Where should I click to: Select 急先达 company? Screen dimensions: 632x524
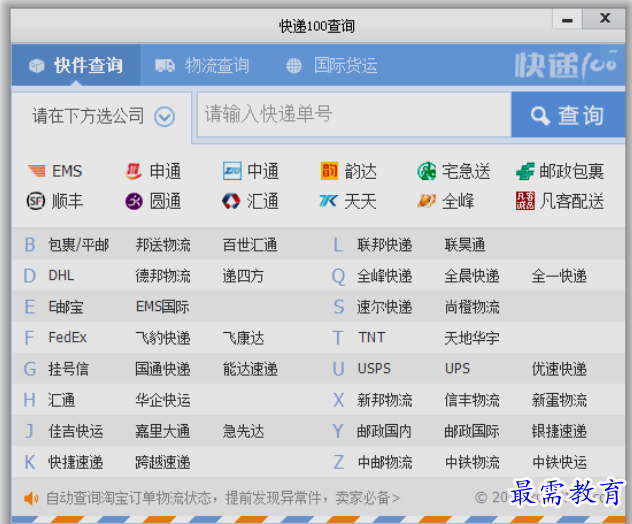pyautogui.click(x=243, y=431)
